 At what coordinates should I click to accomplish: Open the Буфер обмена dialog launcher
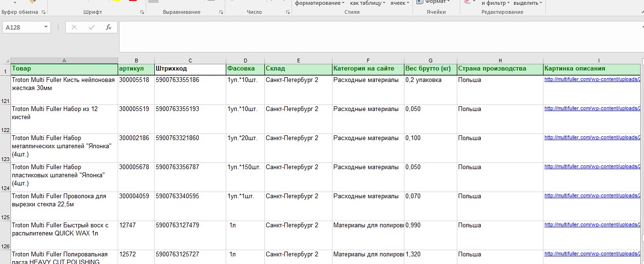pyautogui.click(x=44, y=12)
